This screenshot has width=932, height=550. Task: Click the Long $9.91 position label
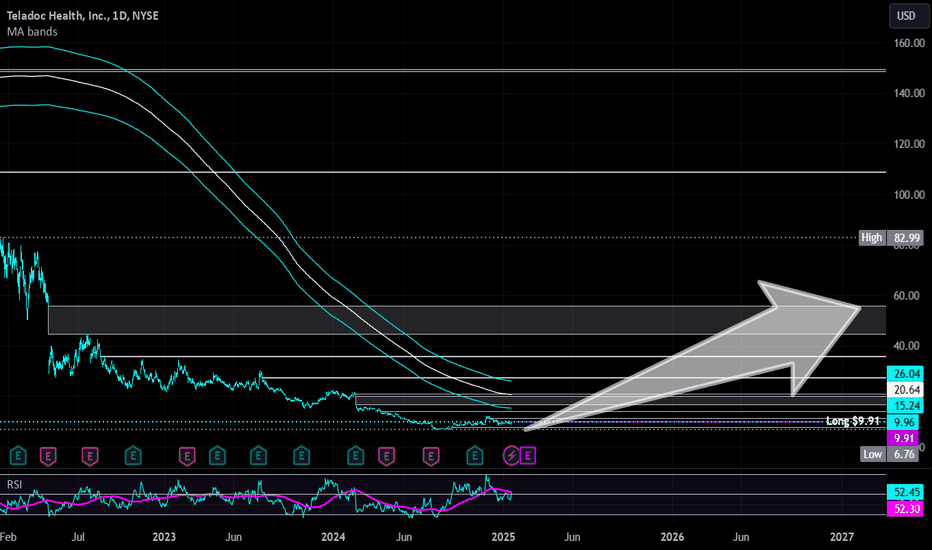(852, 421)
